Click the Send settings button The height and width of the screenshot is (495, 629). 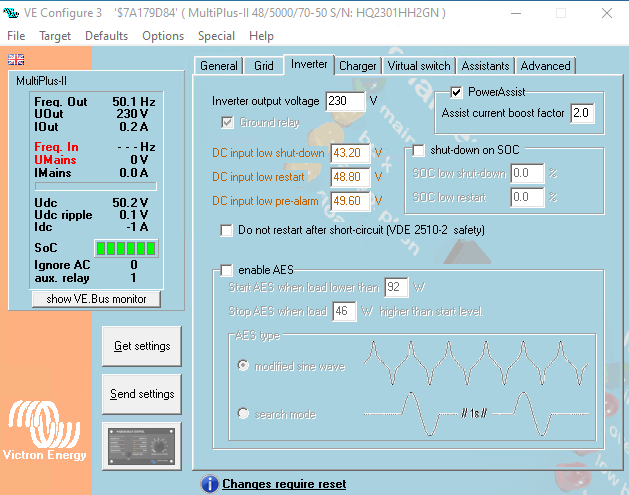click(x=142, y=394)
